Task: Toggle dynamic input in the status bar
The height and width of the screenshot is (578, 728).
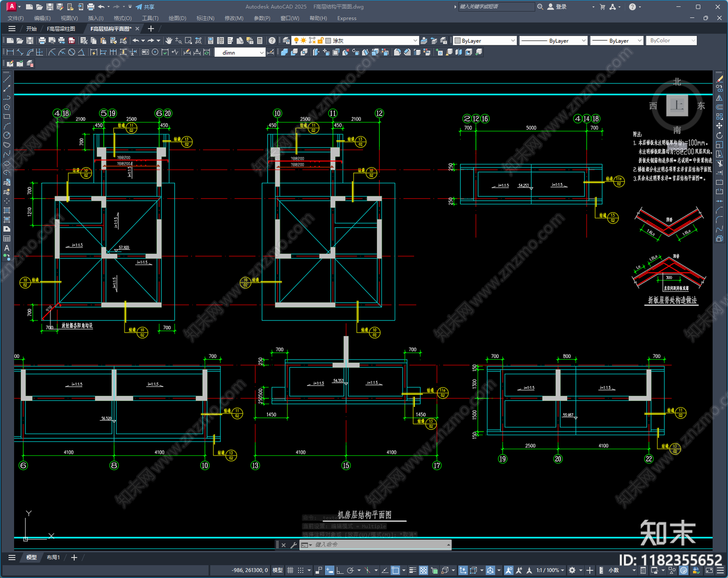Action: 329,570
